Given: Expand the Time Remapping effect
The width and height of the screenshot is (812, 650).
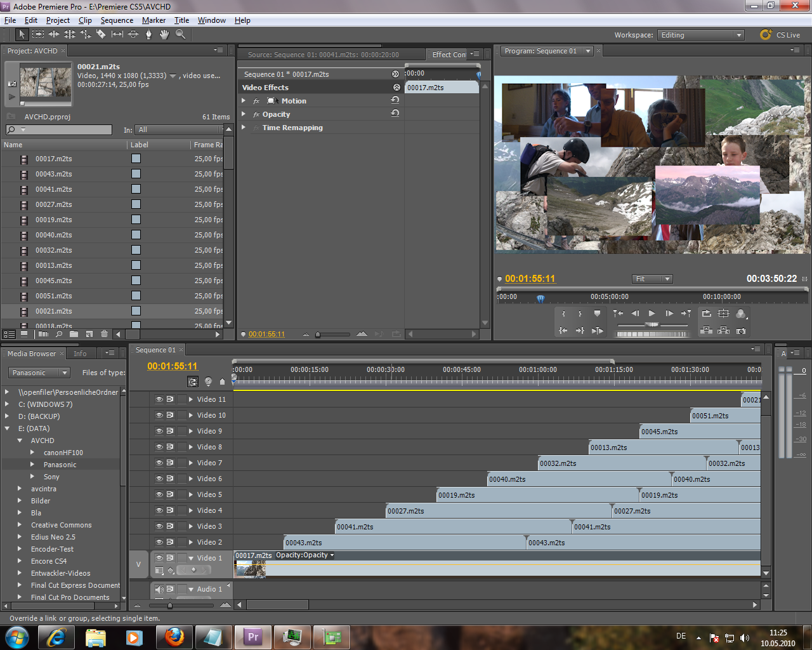Looking at the screenshot, I should [244, 128].
